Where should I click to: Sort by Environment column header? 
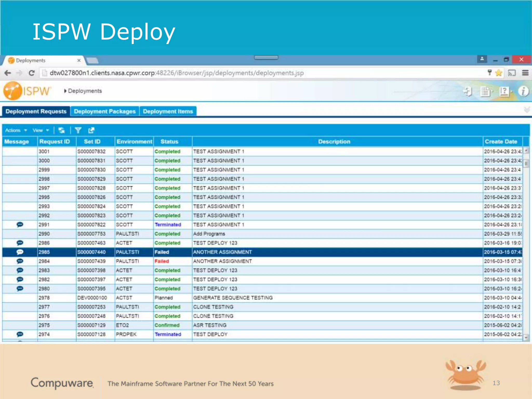[134, 142]
